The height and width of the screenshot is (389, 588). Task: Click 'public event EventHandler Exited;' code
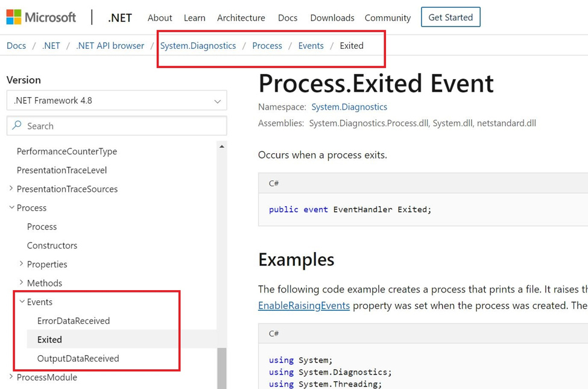[x=350, y=210]
